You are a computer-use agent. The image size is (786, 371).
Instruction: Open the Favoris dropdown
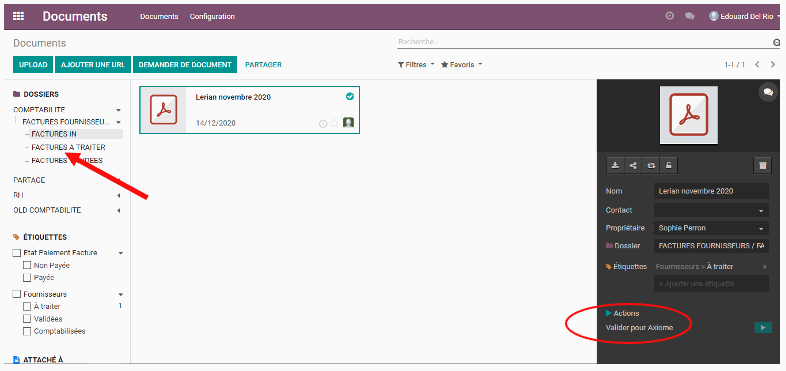pos(461,65)
